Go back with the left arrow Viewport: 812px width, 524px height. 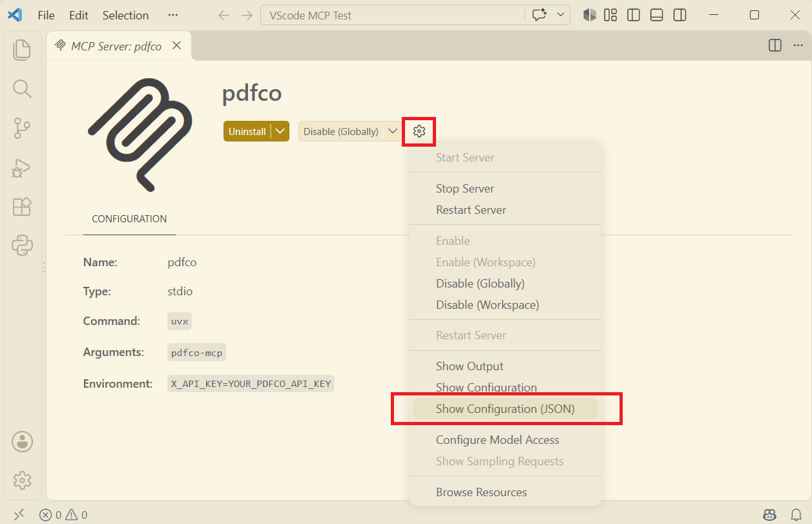tap(224, 15)
